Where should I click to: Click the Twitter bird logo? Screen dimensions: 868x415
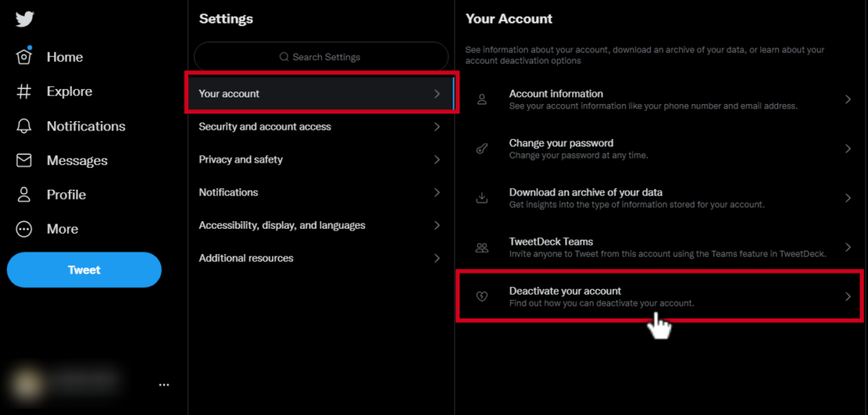point(25,19)
